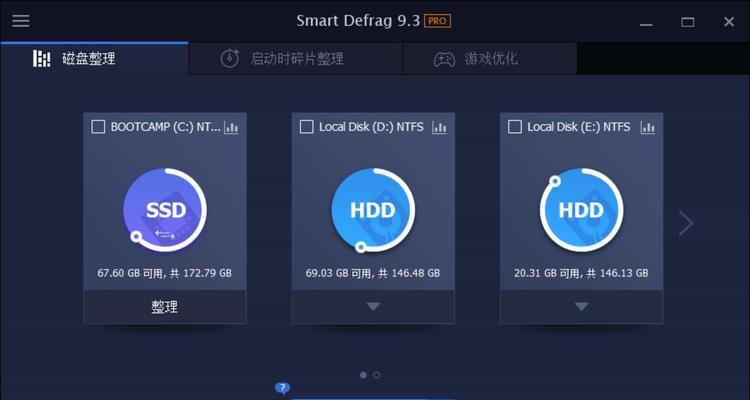
Task: Open the hamburger main menu
Action: pos(21,21)
